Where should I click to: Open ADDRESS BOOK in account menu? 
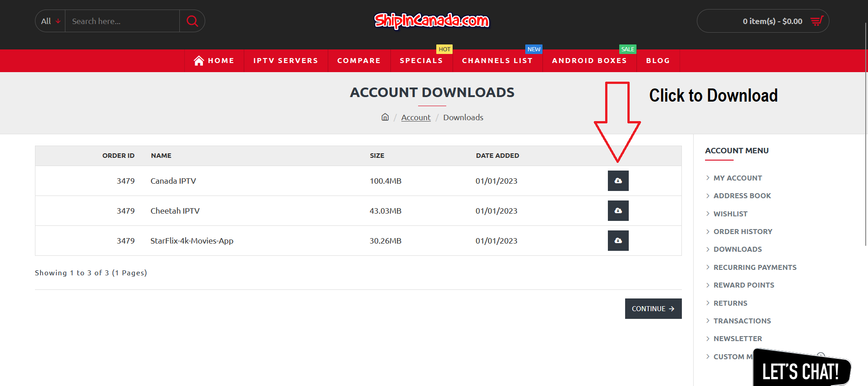(x=742, y=195)
